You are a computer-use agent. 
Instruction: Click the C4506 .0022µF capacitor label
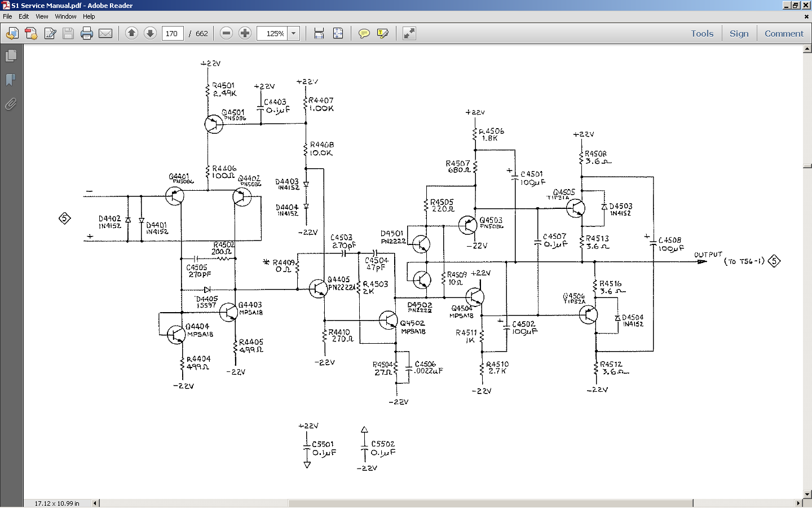(429, 367)
